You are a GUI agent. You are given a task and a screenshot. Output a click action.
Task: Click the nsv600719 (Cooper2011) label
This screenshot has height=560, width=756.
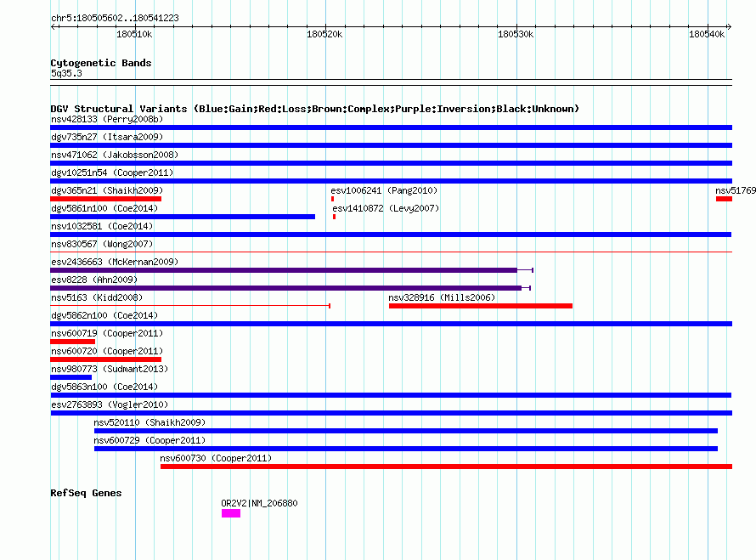click(107, 333)
